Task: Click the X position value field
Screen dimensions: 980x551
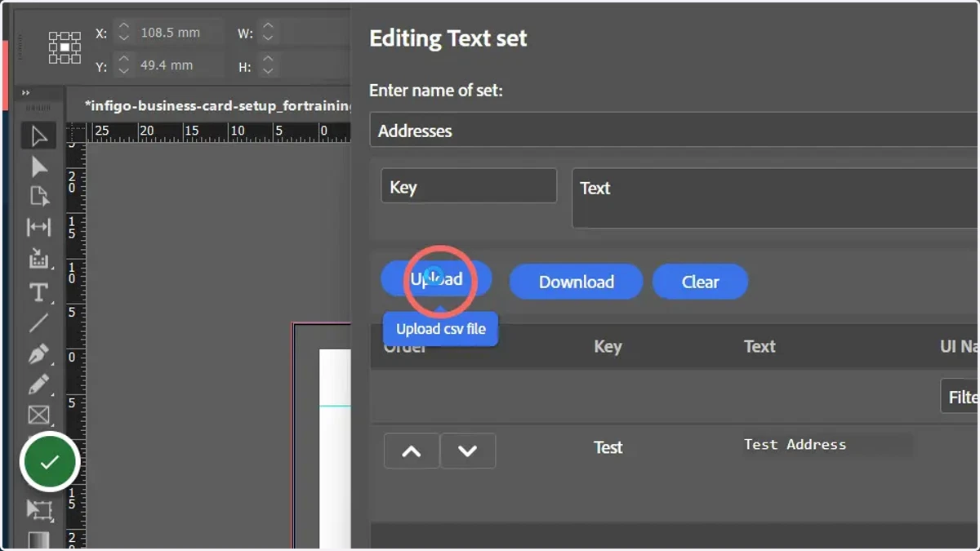Action: [x=179, y=33]
